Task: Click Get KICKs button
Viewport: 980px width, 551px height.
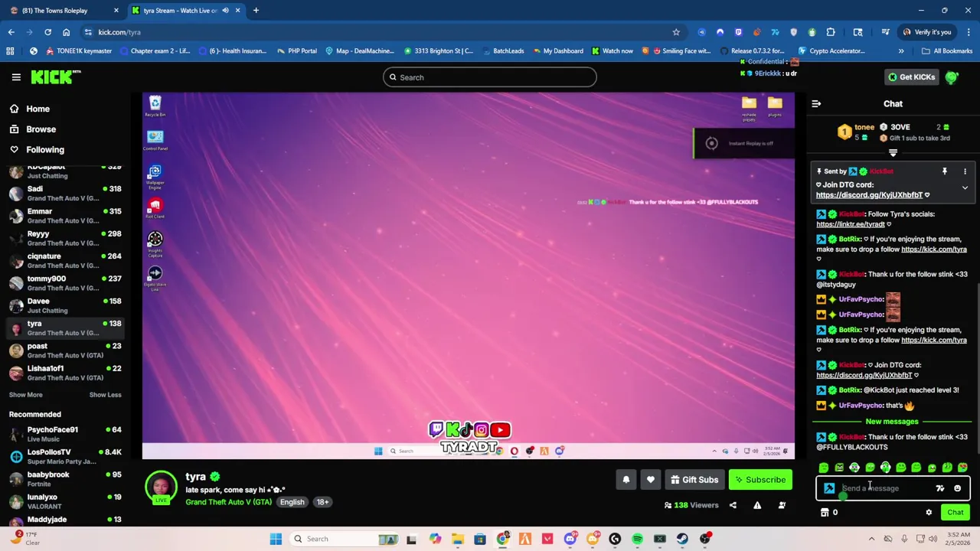Action: [911, 77]
